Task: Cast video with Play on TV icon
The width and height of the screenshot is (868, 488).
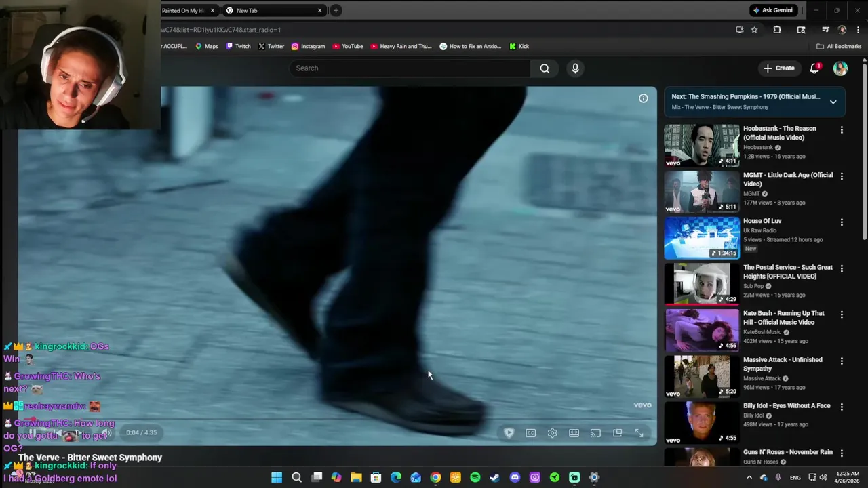Action: (x=596, y=433)
